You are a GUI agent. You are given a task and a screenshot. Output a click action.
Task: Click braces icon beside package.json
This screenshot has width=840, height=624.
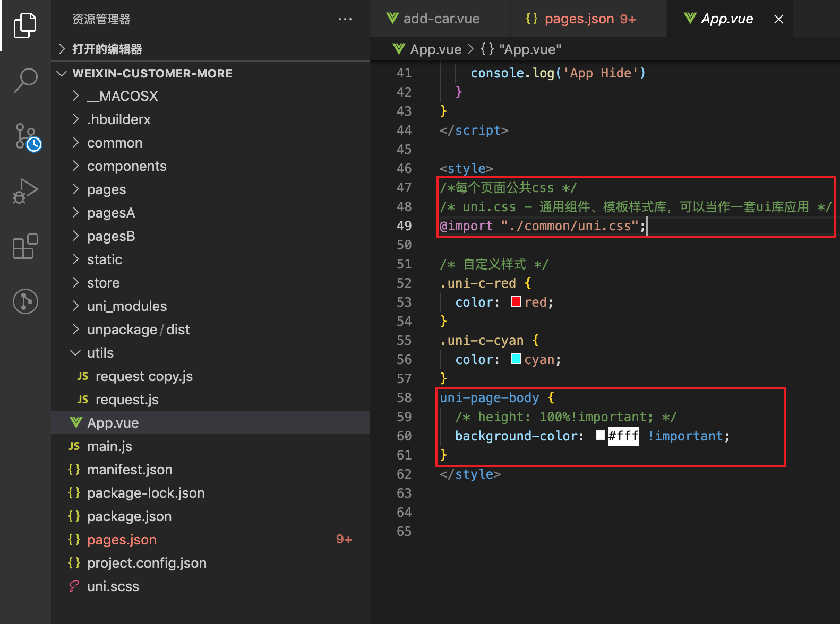pyautogui.click(x=74, y=516)
